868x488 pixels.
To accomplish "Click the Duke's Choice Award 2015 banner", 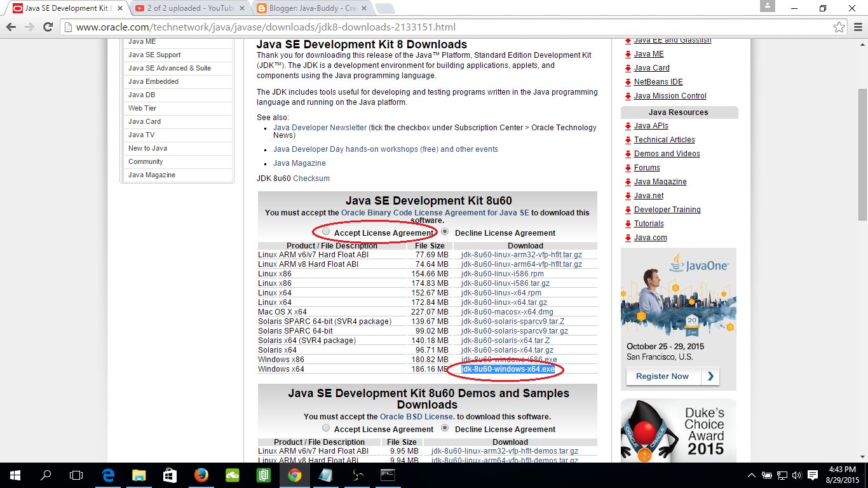I will coord(679,431).
